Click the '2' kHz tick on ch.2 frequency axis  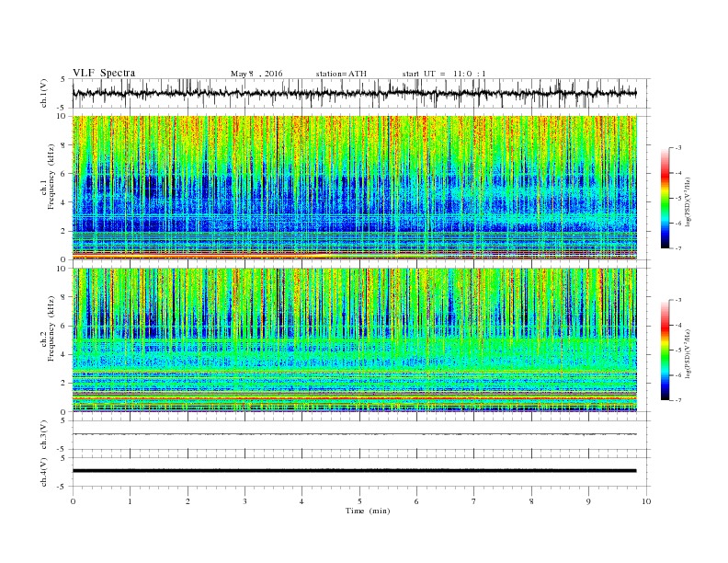63,384
